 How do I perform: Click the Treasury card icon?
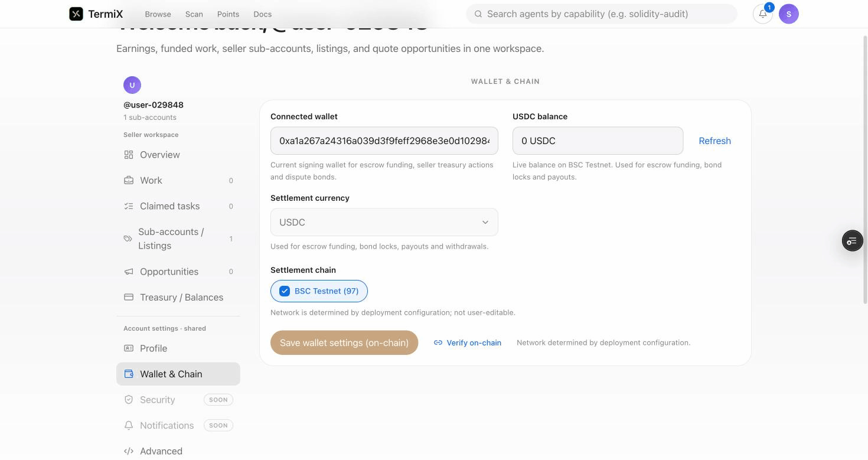coord(129,297)
